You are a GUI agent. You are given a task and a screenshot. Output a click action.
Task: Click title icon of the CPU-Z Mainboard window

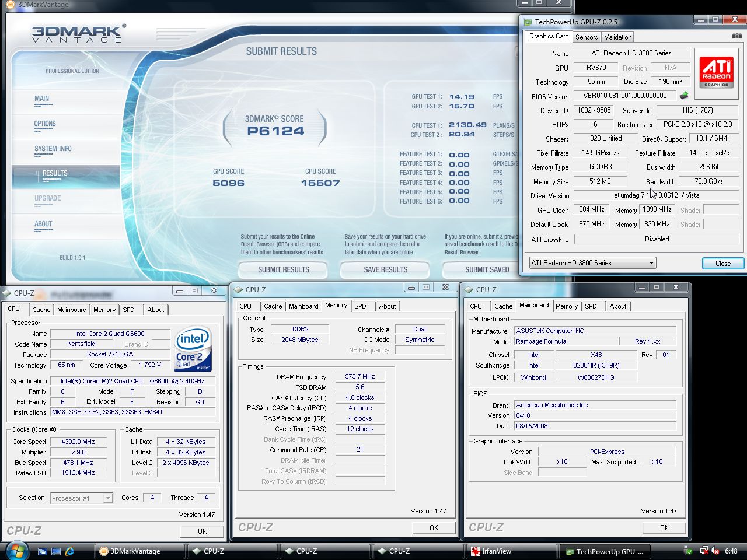tap(469, 289)
